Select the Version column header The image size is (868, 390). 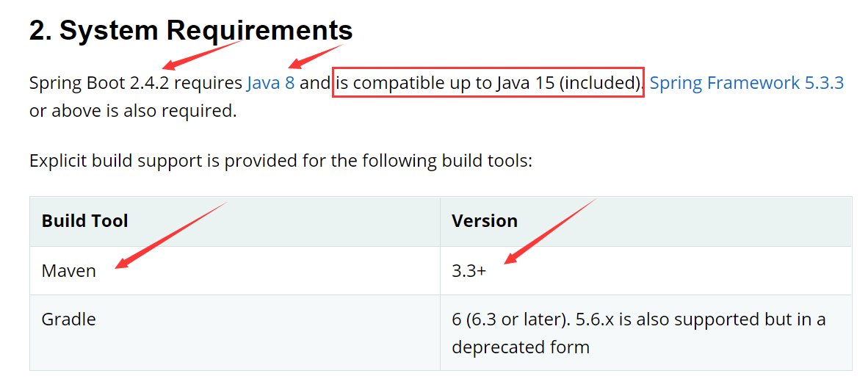pyautogui.click(x=484, y=221)
